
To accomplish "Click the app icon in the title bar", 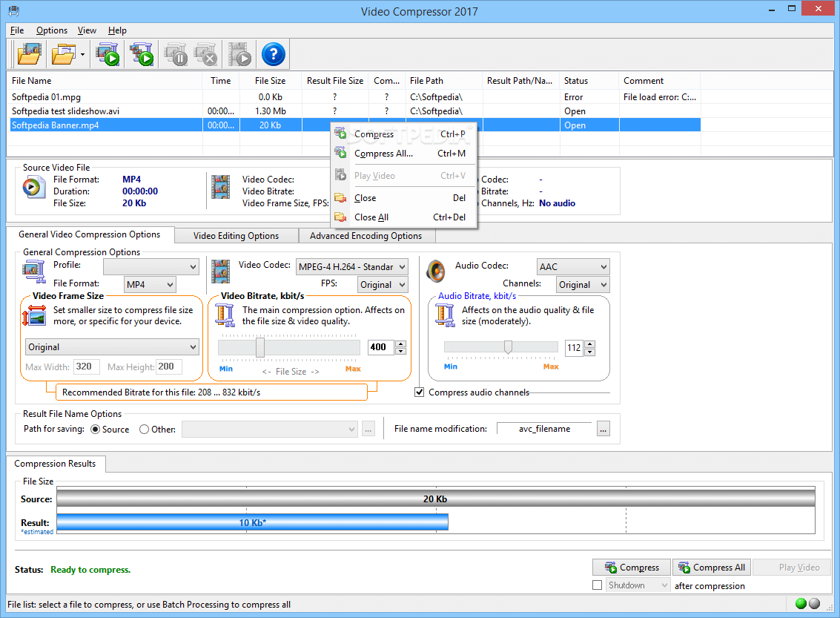I will (x=13, y=10).
